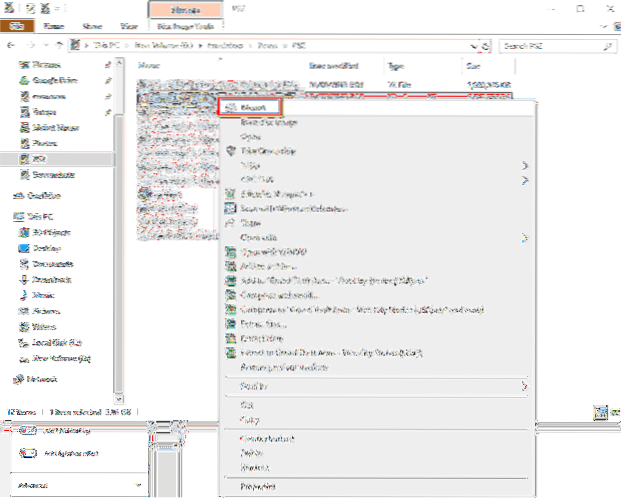Open Local Disk (C:) in sidebar

pyautogui.click(x=58, y=343)
